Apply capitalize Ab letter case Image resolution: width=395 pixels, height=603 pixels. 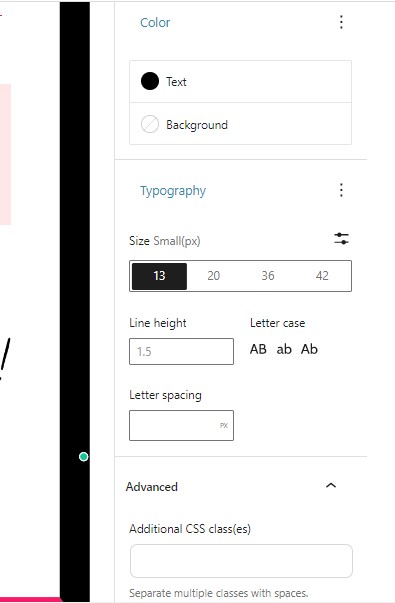pyautogui.click(x=309, y=349)
